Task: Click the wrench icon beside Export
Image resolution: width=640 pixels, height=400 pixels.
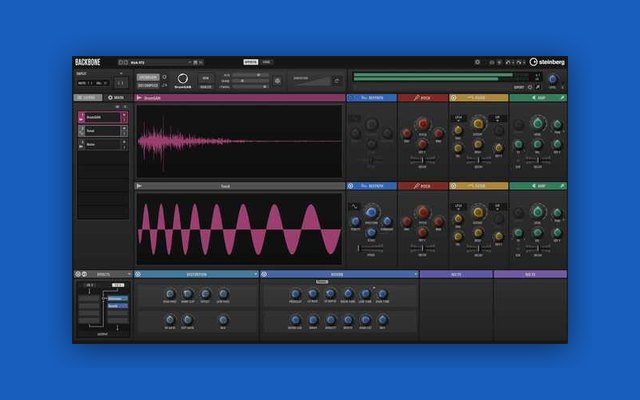Action: (538, 87)
